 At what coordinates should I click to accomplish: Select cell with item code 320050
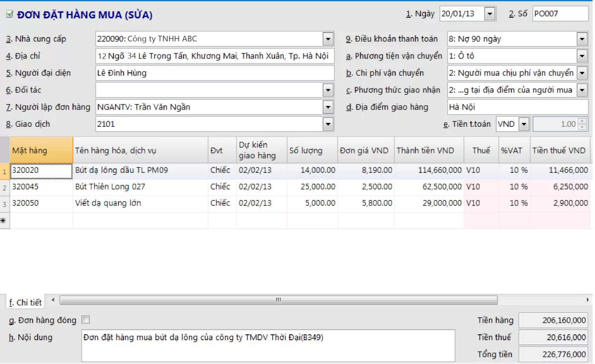[x=41, y=204]
